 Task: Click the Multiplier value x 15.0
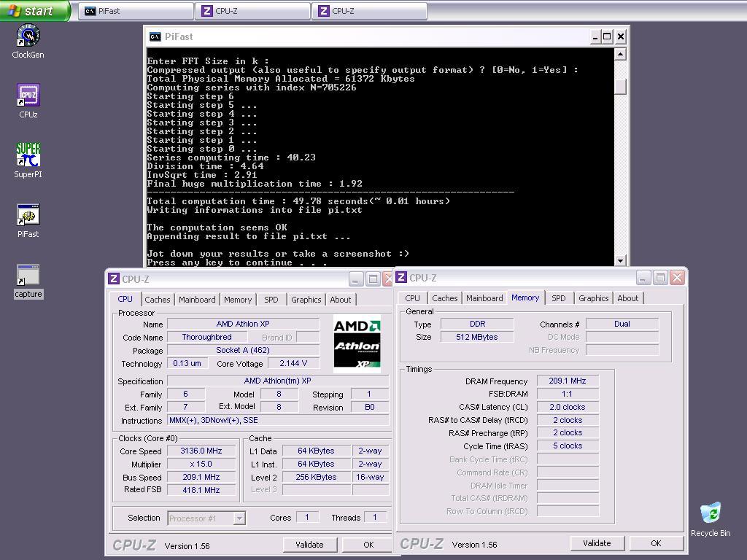click(201, 464)
